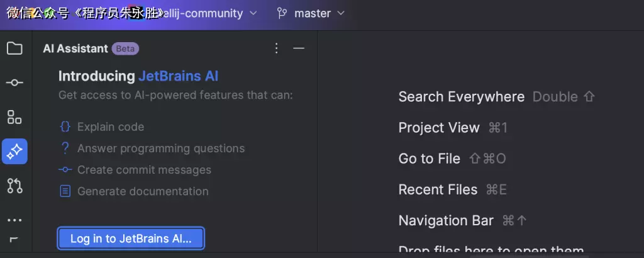Open the Project tool window folder icon

14,48
